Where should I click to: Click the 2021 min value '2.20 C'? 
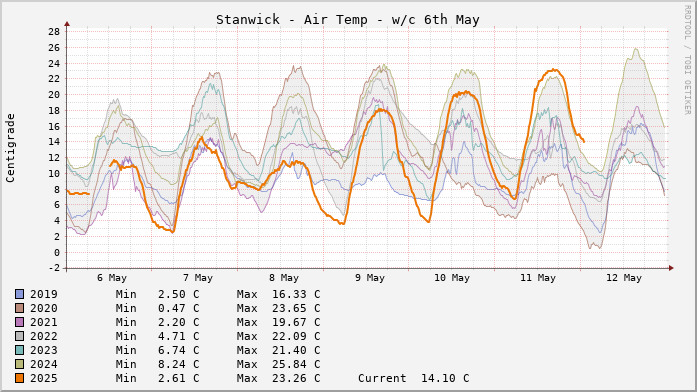point(179,322)
